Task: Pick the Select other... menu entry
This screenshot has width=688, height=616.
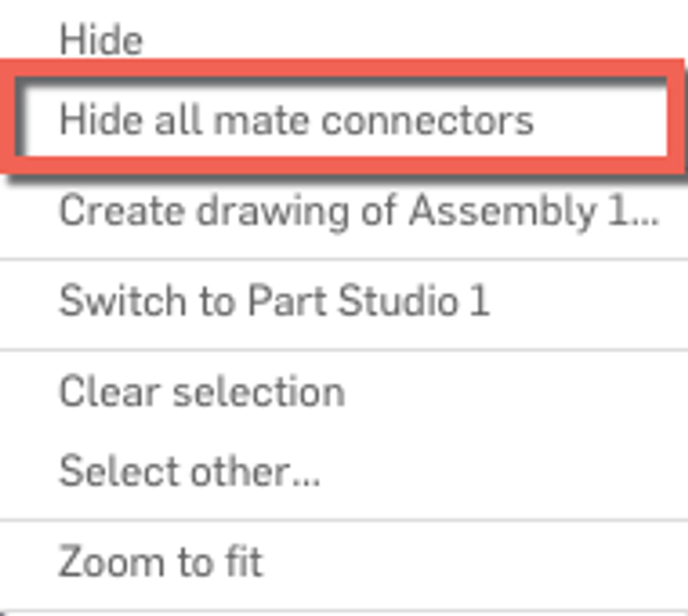Action: pos(190,472)
